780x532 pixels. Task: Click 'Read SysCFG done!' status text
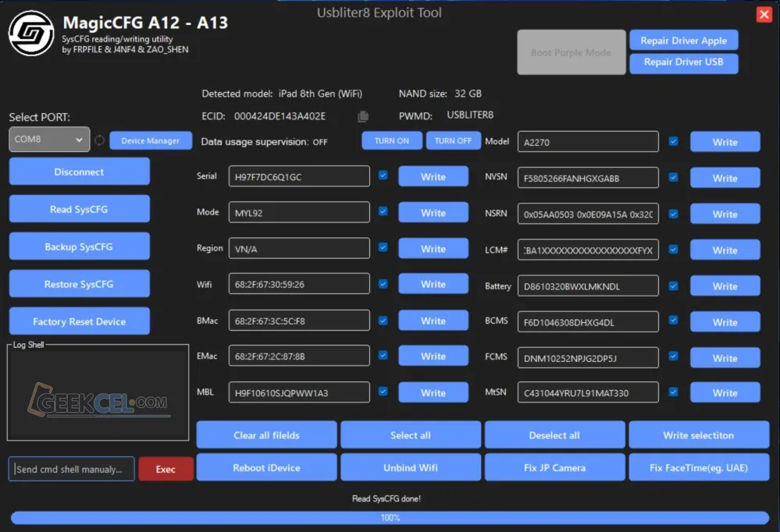(x=386, y=498)
